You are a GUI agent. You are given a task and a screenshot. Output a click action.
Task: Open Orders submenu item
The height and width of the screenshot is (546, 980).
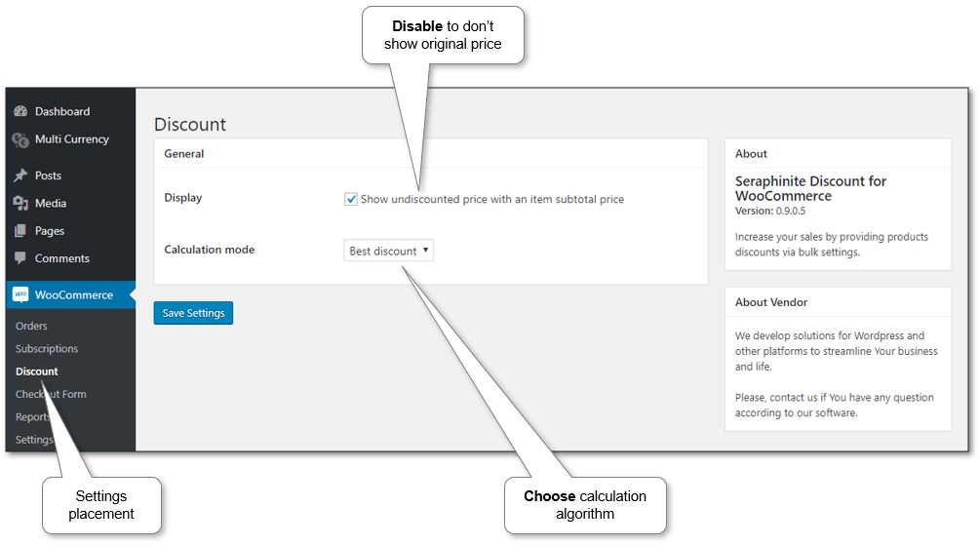[31, 326]
